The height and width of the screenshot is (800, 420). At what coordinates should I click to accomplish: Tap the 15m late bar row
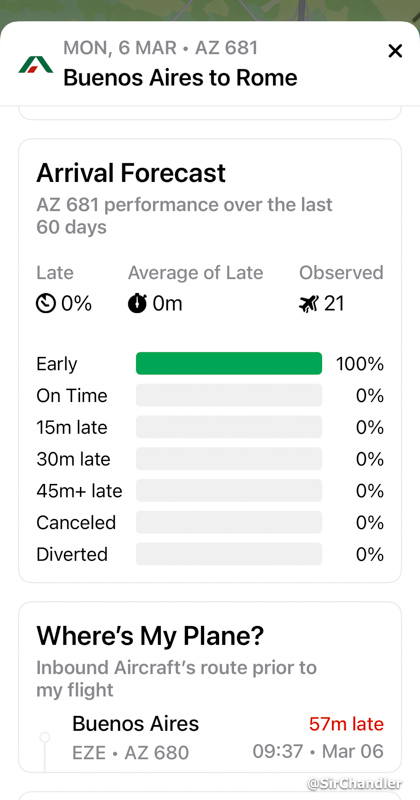tap(210, 427)
